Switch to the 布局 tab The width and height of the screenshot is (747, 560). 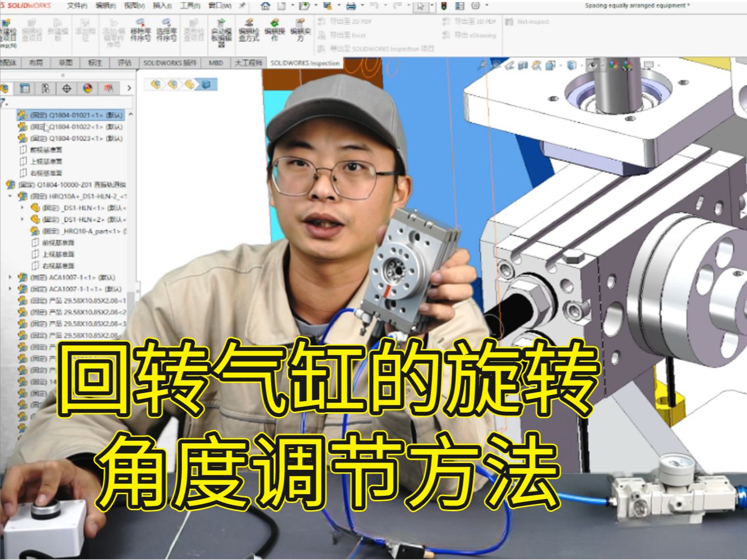[36, 63]
